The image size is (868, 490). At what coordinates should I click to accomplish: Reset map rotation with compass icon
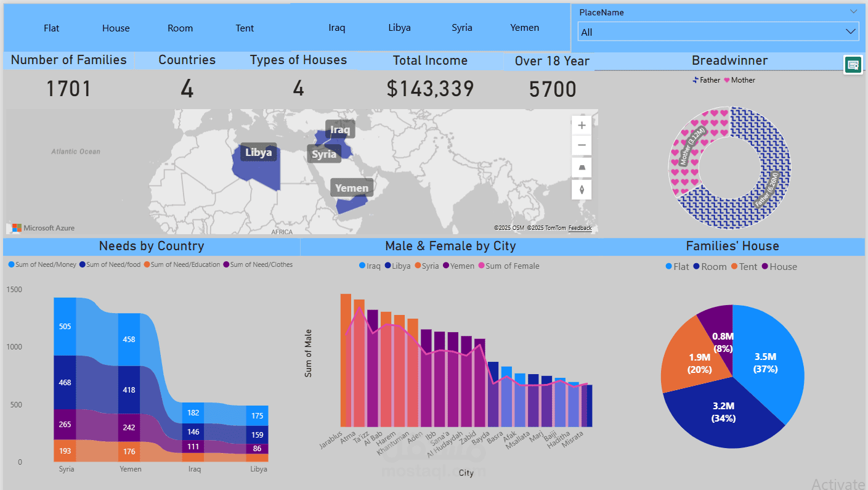point(582,189)
